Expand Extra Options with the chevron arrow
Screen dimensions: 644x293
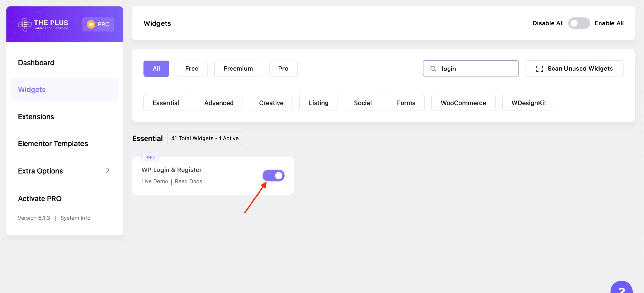coord(108,170)
